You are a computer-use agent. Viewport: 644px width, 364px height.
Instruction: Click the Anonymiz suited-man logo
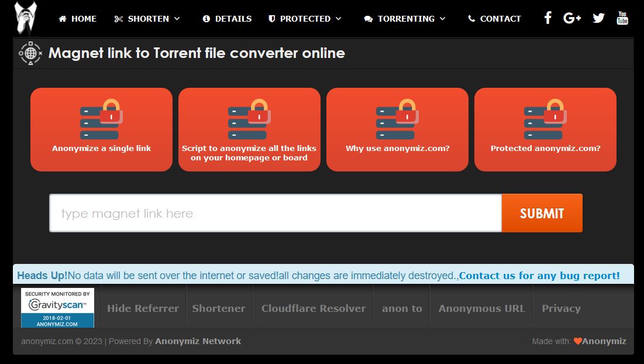click(26, 18)
